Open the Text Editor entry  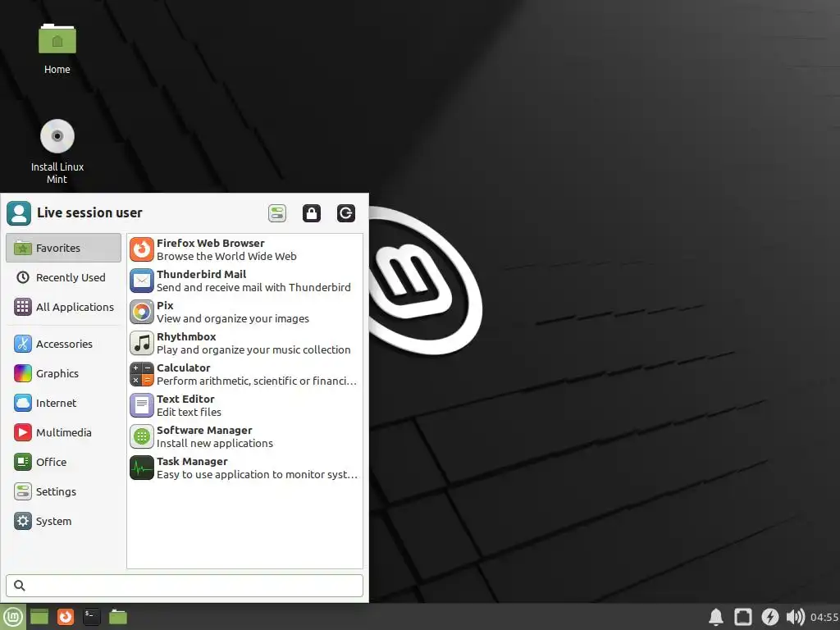click(x=244, y=405)
